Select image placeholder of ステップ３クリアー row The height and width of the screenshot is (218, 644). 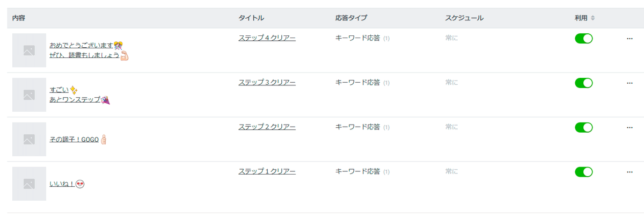point(29,95)
